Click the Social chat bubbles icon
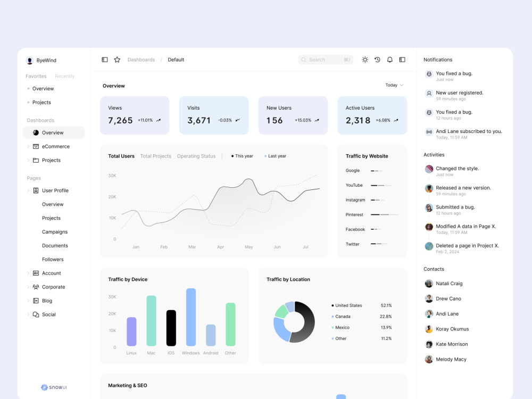 pos(36,314)
